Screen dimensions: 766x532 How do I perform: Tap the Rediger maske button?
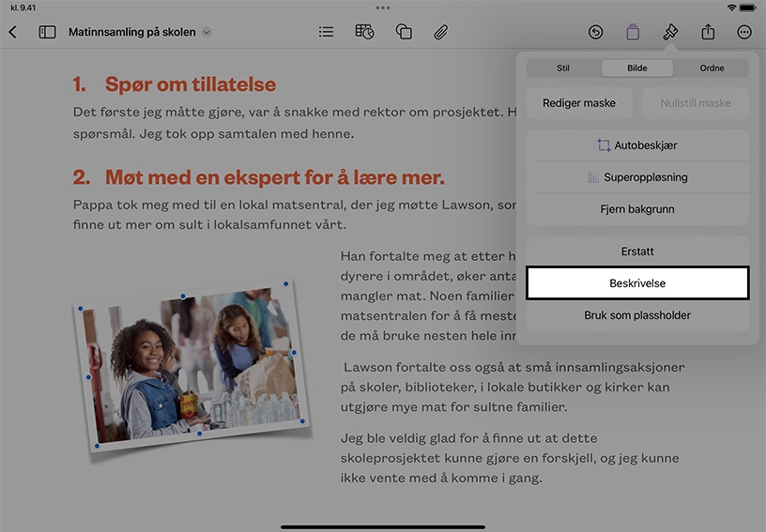(x=579, y=103)
